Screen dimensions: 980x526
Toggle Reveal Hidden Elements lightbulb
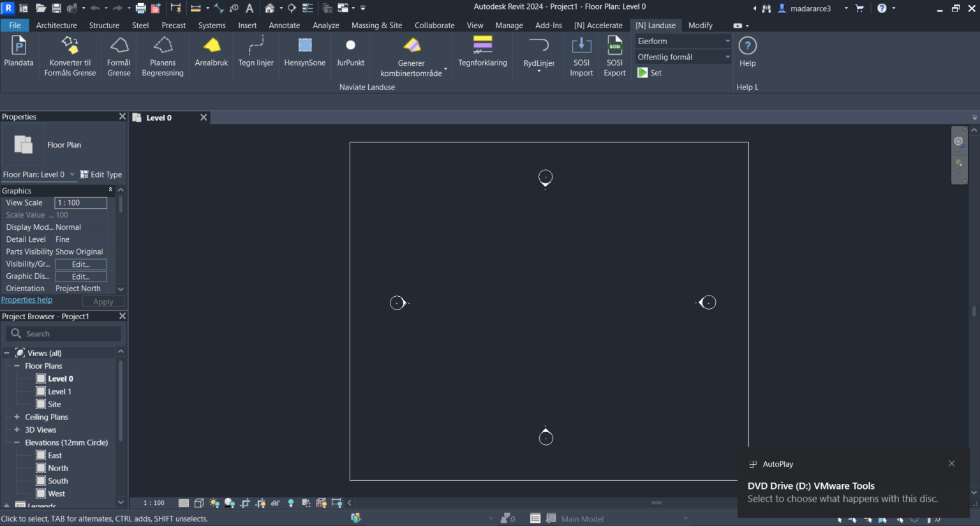point(291,503)
